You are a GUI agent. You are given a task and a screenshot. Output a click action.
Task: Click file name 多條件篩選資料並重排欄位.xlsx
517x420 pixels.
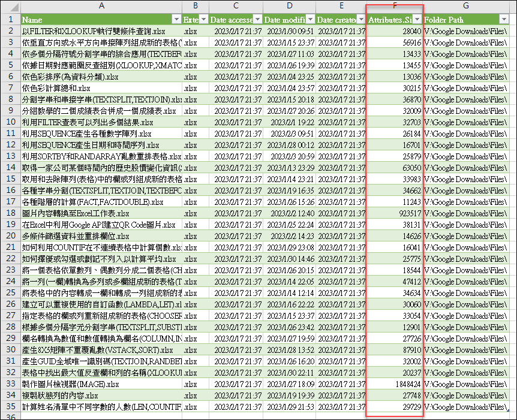[x=76, y=236]
